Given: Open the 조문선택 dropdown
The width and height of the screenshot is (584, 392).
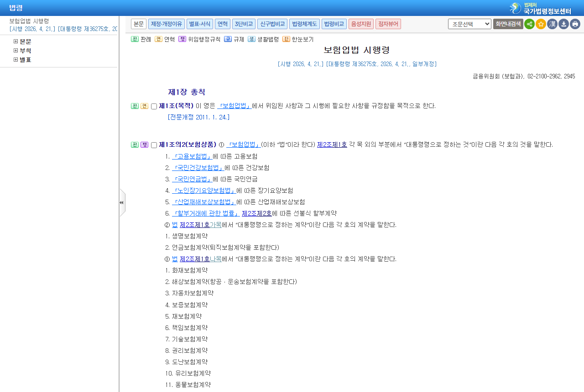Looking at the screenshot, I should click(x=469, y=24).
